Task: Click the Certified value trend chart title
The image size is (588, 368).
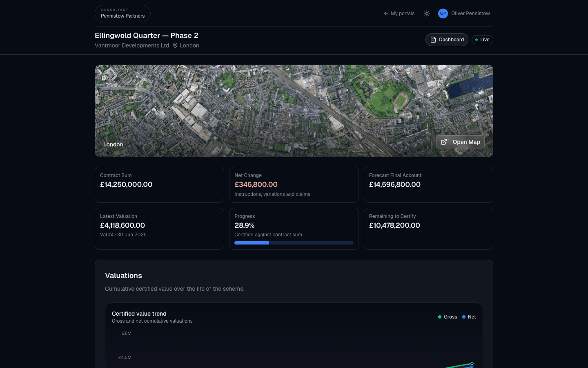Action: (139, 314)
